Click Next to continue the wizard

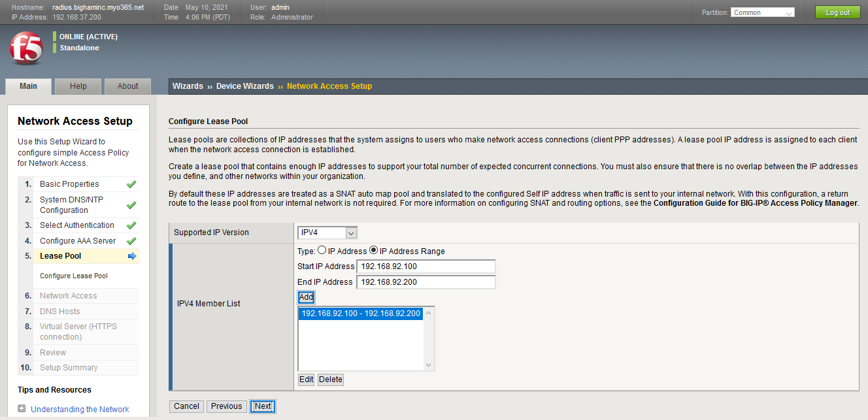pyautogui.click(x=263, y=406)
